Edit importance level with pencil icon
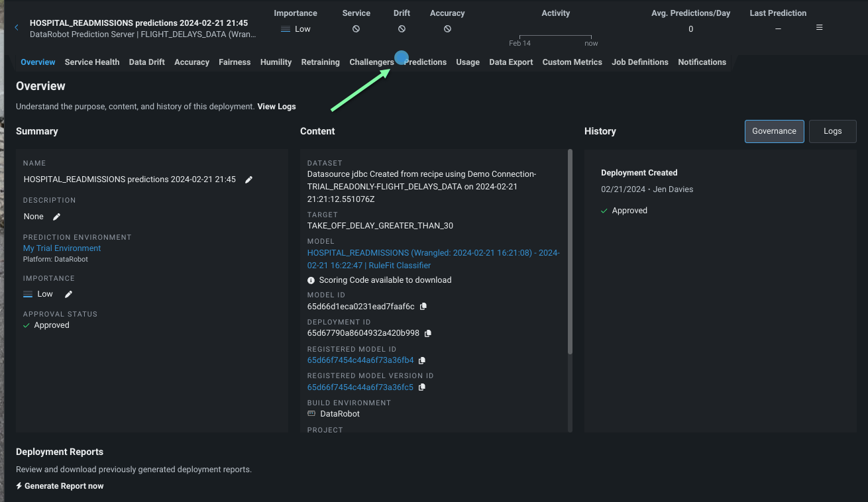868x502 pixels. [68, 294]
